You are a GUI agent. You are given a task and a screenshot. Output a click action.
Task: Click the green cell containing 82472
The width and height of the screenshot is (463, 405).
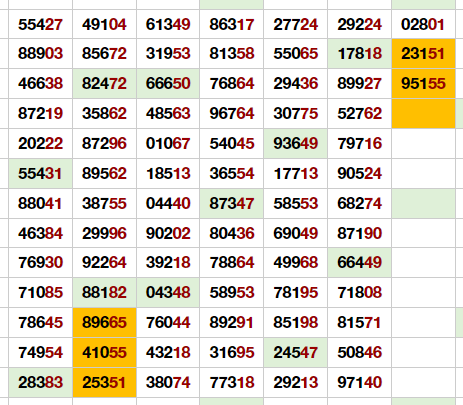point(104,84)
